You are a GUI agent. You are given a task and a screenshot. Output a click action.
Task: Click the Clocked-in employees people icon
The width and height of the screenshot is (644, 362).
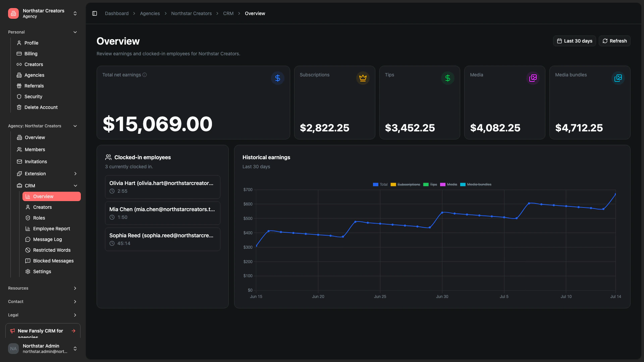(108, 157)
